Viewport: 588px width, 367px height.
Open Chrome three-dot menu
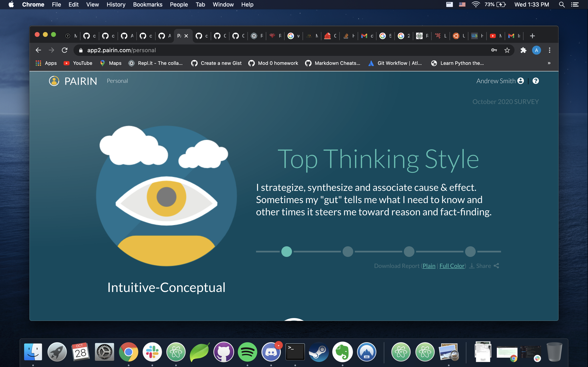click(x=550, y=50)
